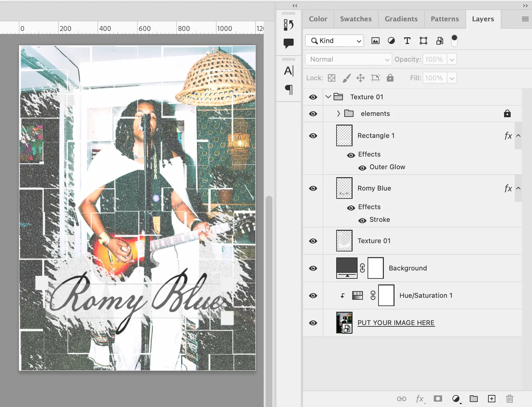Screen dimensions: 532x407
Task: Hide the Romy Blue layer
Action: pyautogui.click(x=313, y=188)
